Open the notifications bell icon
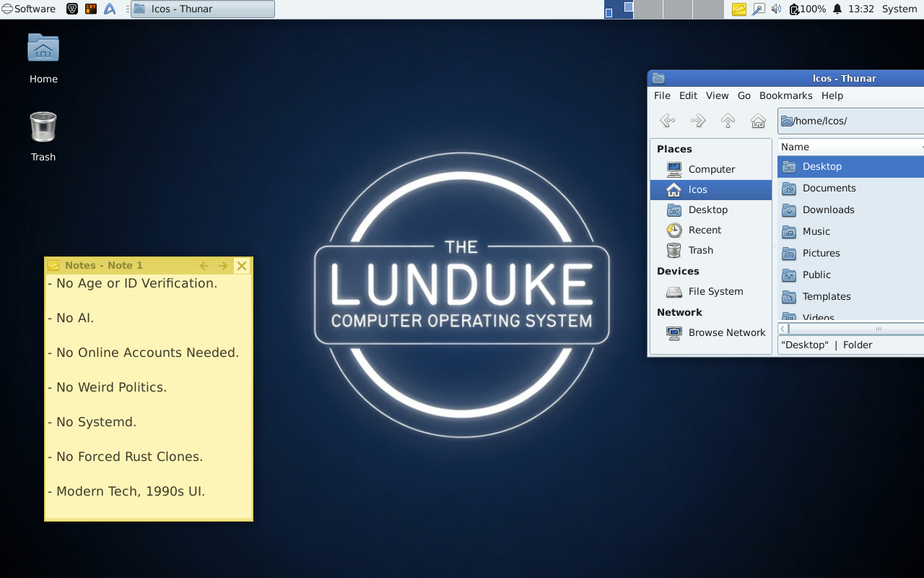The width and height of the screenshot is (924, 578). click(837, 9)
